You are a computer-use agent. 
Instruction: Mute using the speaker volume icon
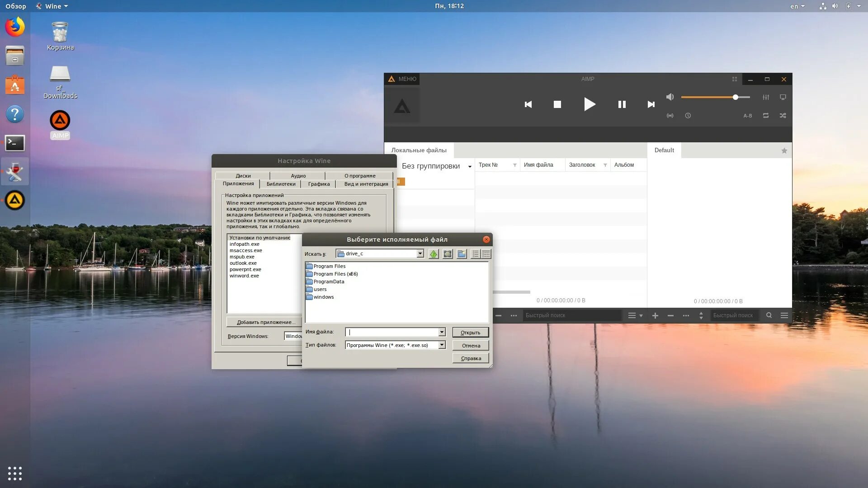coord(670,97)
